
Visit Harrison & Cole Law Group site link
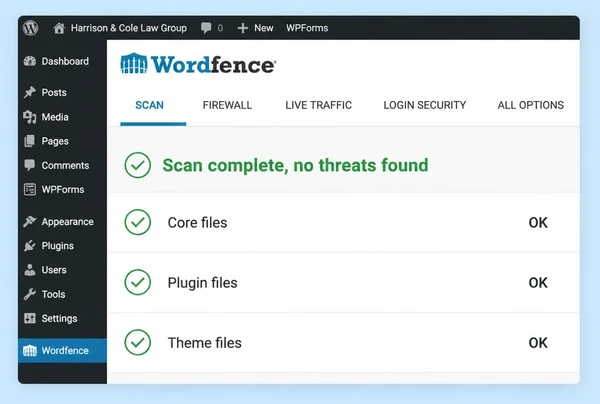pos(129,28)
